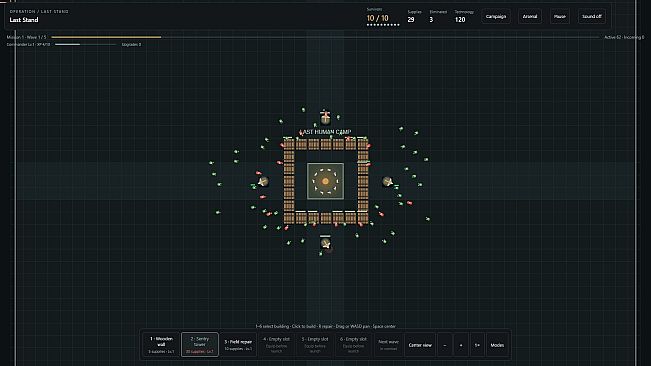Click empty build slot 6

tap(353, 345)
